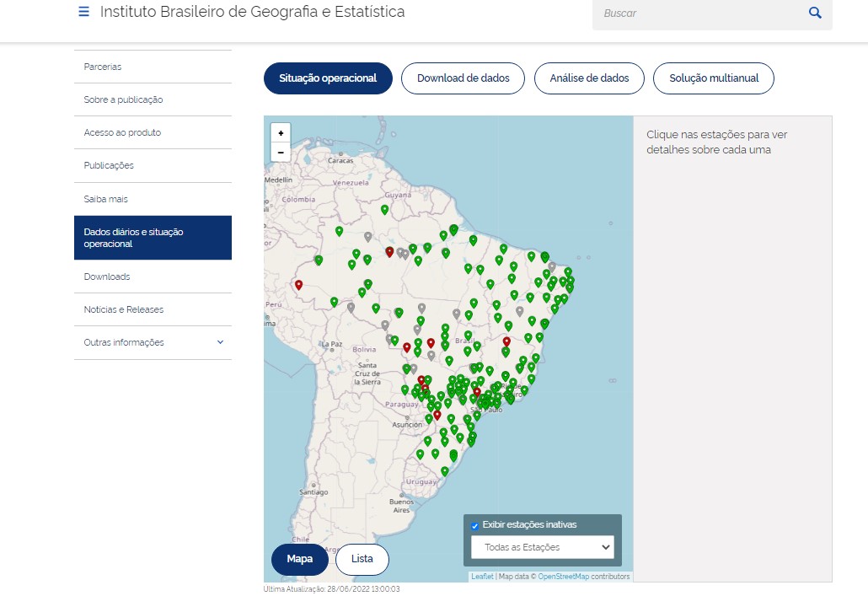
Task: Open Downloads in the sidebar
Action: [153, 277]
